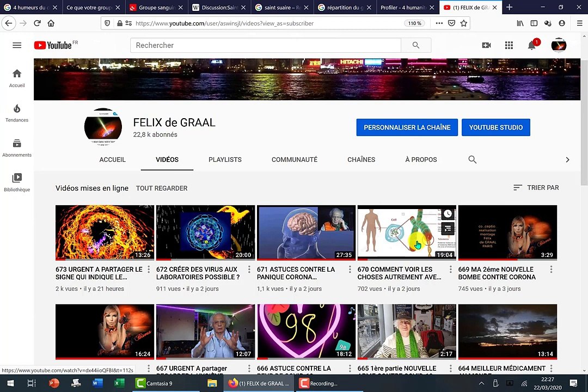
Task: Open video title 671 ASTUCES CONTRE LA PANIQUE
Action: (296, 273)
